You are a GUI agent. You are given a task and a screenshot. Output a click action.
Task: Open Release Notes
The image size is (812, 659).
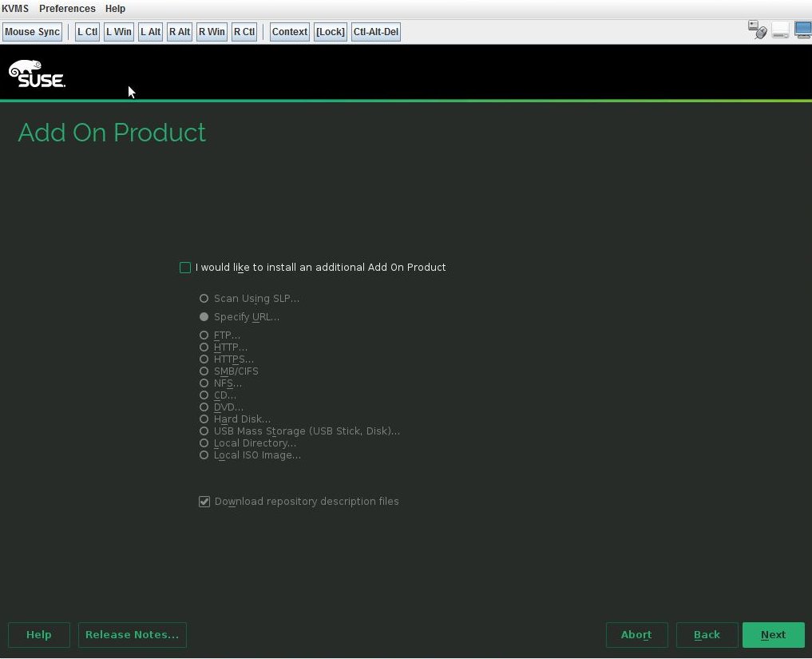point(132,634)
